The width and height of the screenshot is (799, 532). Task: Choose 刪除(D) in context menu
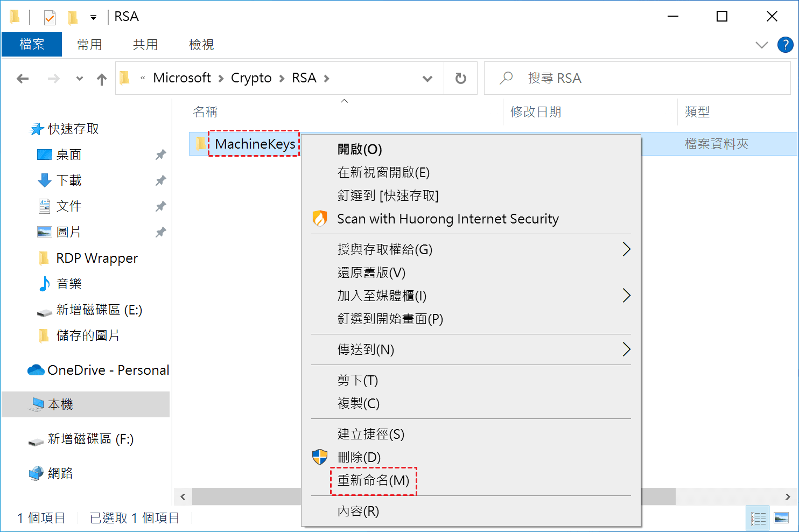click(359, 457)
